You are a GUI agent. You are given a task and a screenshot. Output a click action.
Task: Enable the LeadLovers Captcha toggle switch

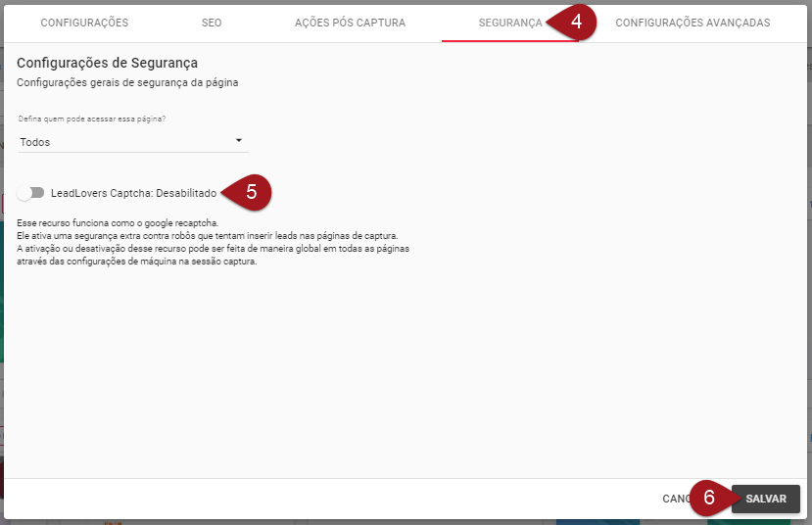pyautogui.click(x=30, y=193)
